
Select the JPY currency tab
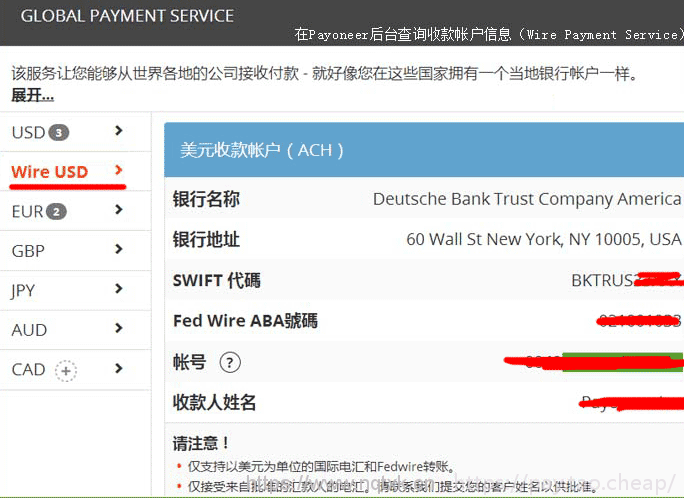[24, 290]
